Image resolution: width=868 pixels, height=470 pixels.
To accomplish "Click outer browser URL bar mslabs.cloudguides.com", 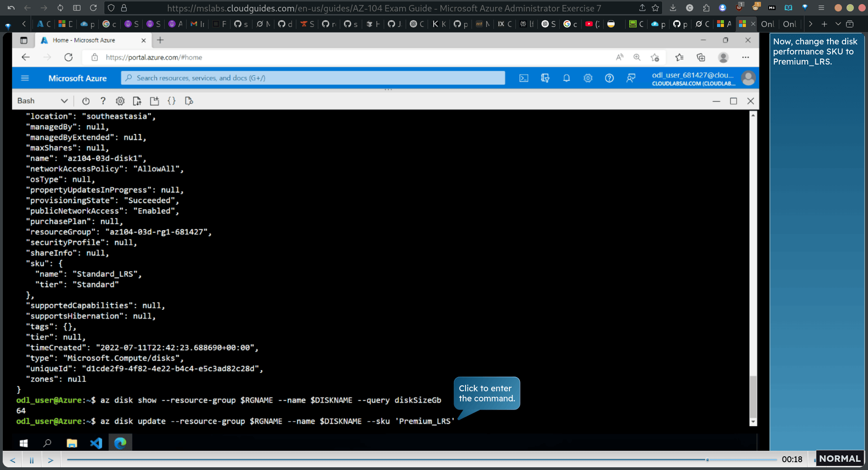I will pyautogui.click(x=384, y=8).
